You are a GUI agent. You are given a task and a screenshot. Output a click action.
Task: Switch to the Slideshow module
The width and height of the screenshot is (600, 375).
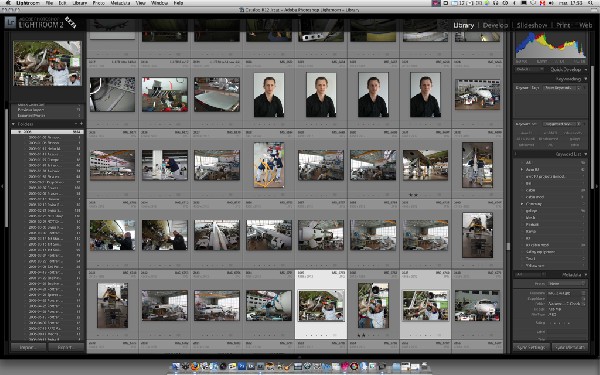click(532, 25)
